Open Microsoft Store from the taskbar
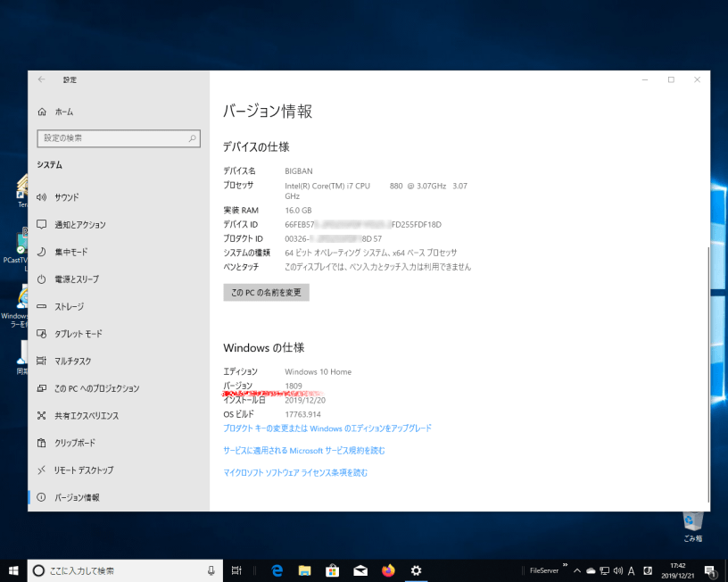The height and width of the screenshot is (582, 728). 333,570
